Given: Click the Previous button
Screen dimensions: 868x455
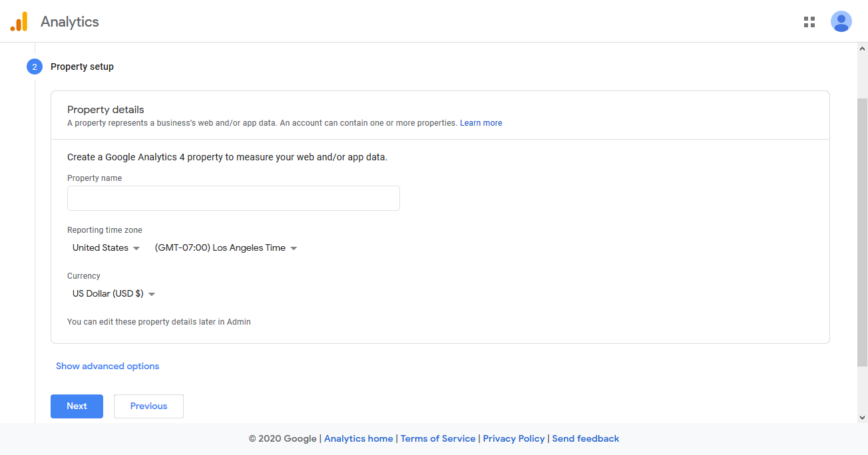Looking at the screenshot, I should tap(148, 406).
